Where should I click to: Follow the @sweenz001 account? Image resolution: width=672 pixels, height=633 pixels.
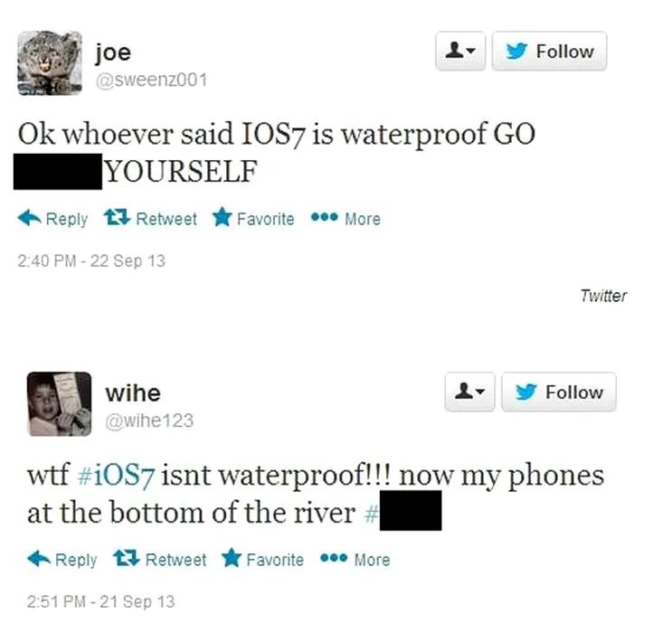(549, 51)
